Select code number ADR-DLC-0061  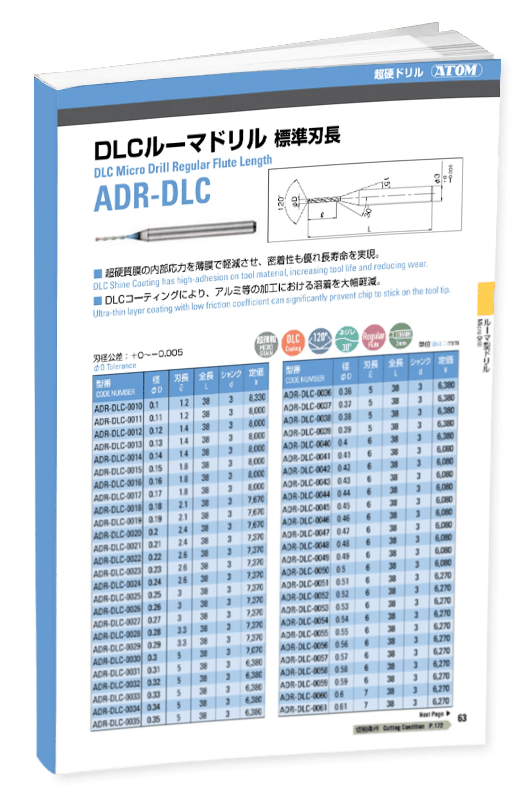(303, 709)
